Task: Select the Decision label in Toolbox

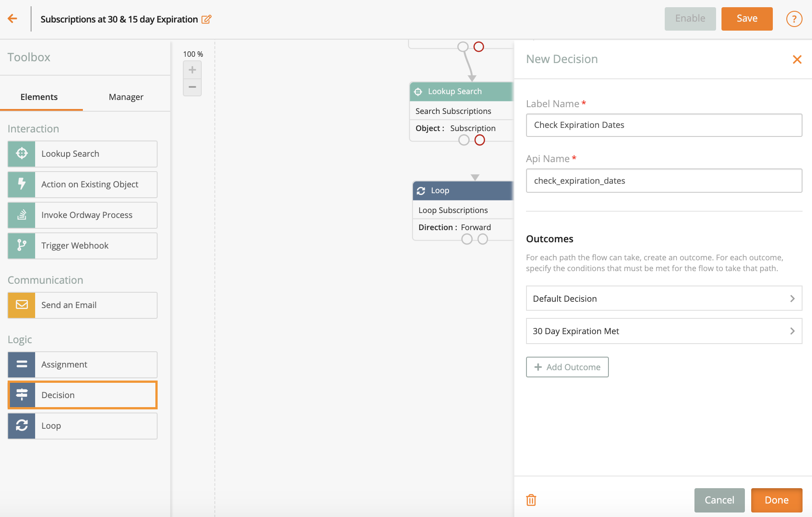Action: point(58,395)
